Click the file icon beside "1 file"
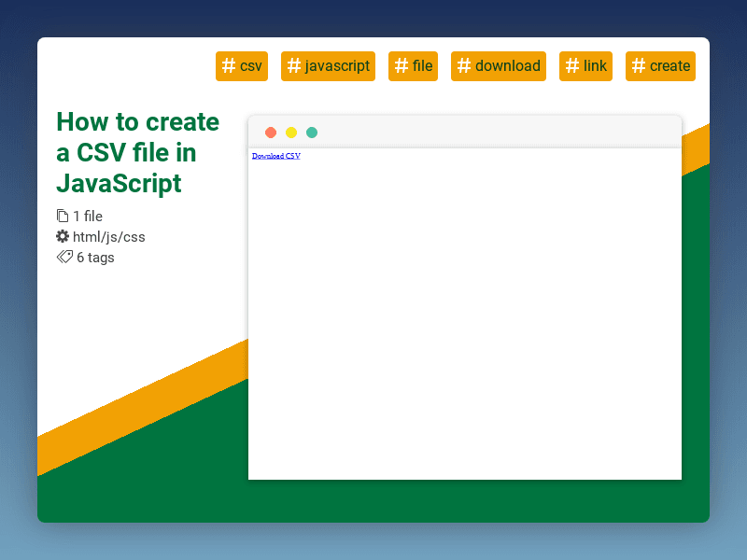 pos(62,216)
